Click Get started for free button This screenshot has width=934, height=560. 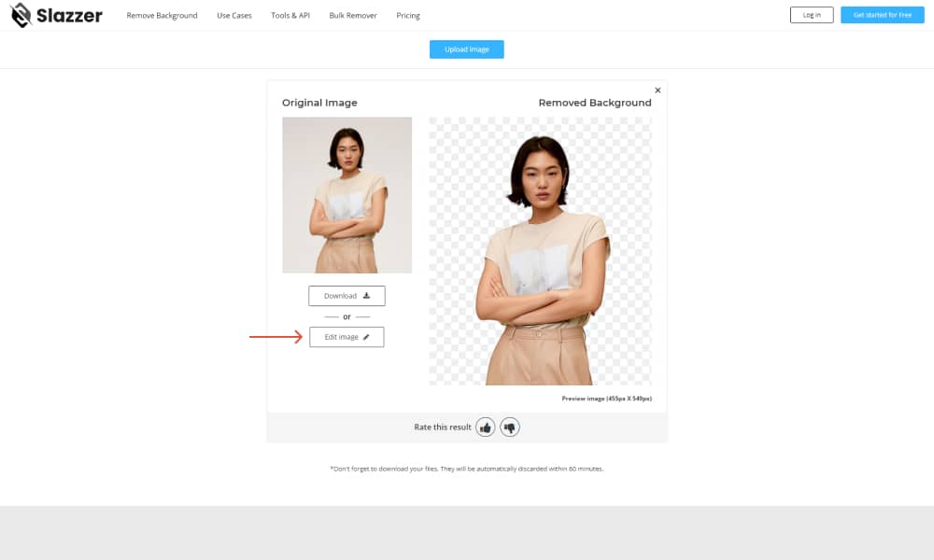(883, 15)
